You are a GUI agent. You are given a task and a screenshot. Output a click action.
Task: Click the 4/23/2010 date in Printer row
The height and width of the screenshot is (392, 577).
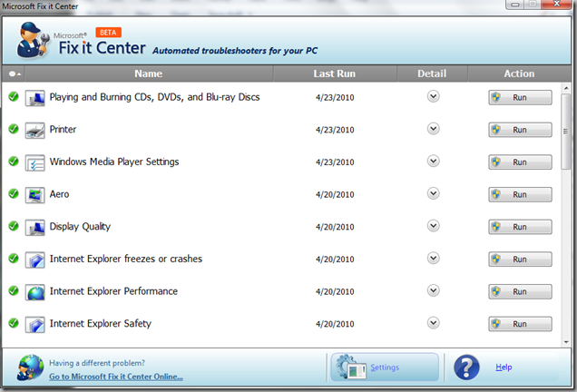335,130
